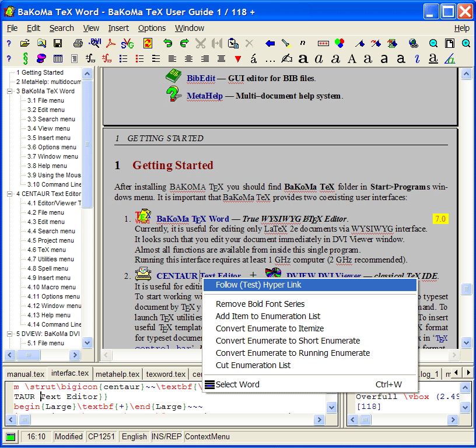Collapse the 4 CENTAUR Text Editor node

click(x=10, y=194)
